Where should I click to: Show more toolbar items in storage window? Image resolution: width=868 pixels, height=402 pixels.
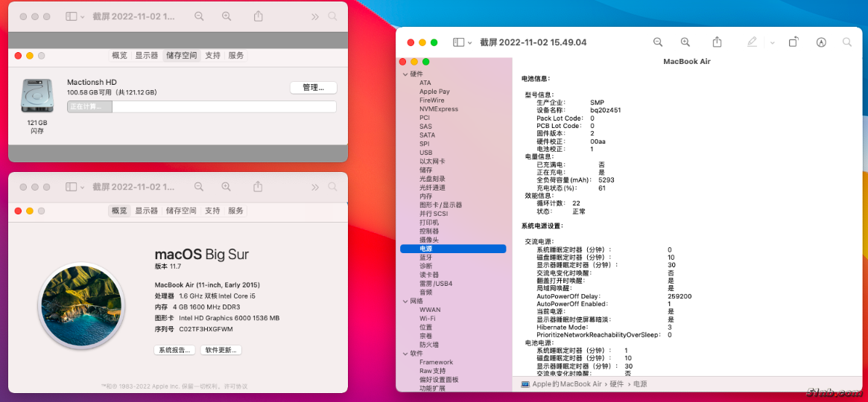(x=315, y=16)
